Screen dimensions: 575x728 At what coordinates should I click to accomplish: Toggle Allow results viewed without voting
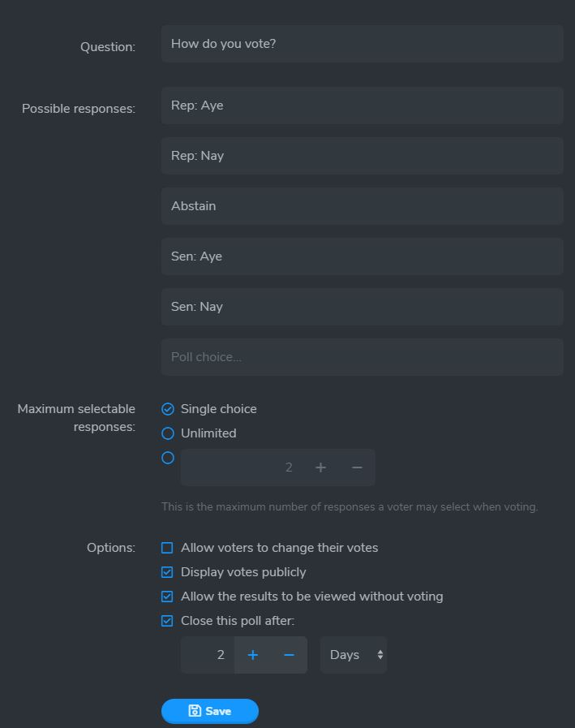[167, 597]
